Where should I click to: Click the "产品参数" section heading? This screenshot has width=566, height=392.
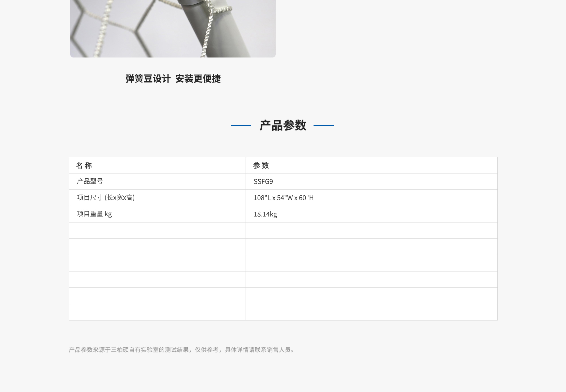283,125
